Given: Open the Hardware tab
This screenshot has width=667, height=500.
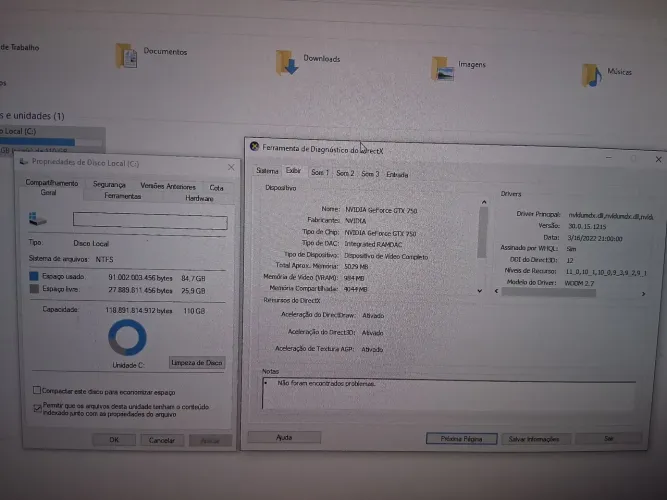Looking at the screenshot, I should [x=199, y=198].
